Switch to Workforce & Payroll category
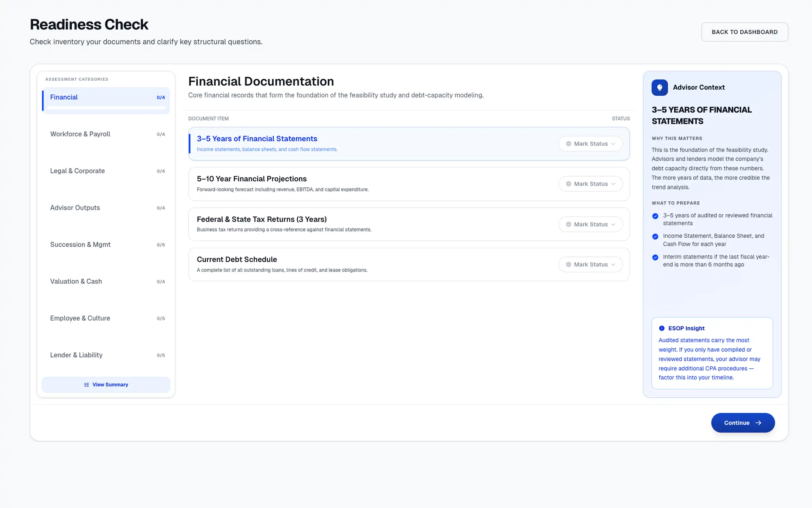Screen dimensions: 812x508 (x=106, y=134)
